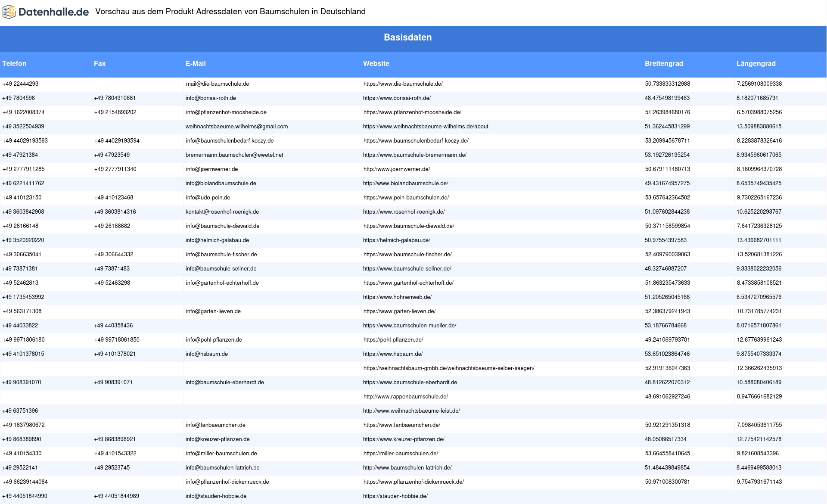This screenshot has width=827, height=504.
Task: Select longitude value 12.775421142578
Action: pos(759,439)
